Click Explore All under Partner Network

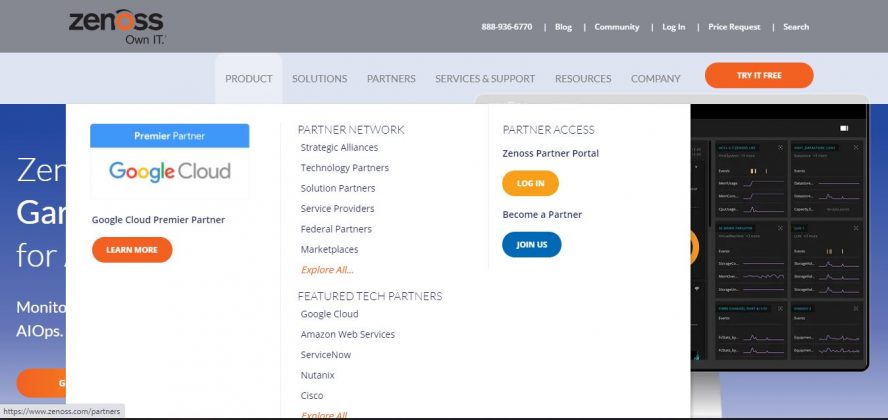pos(327,269)
